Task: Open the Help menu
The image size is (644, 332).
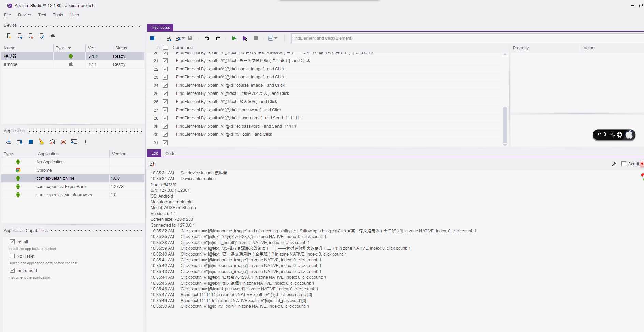Action: coord(75,15)
